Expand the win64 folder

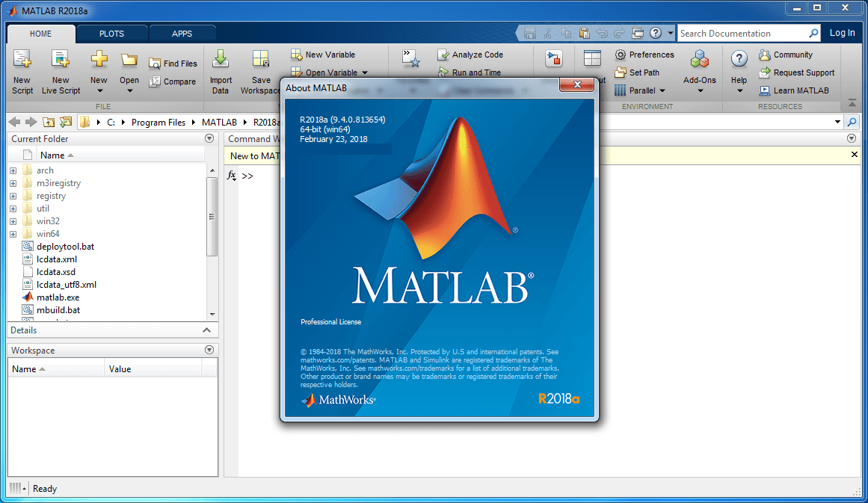13,234
